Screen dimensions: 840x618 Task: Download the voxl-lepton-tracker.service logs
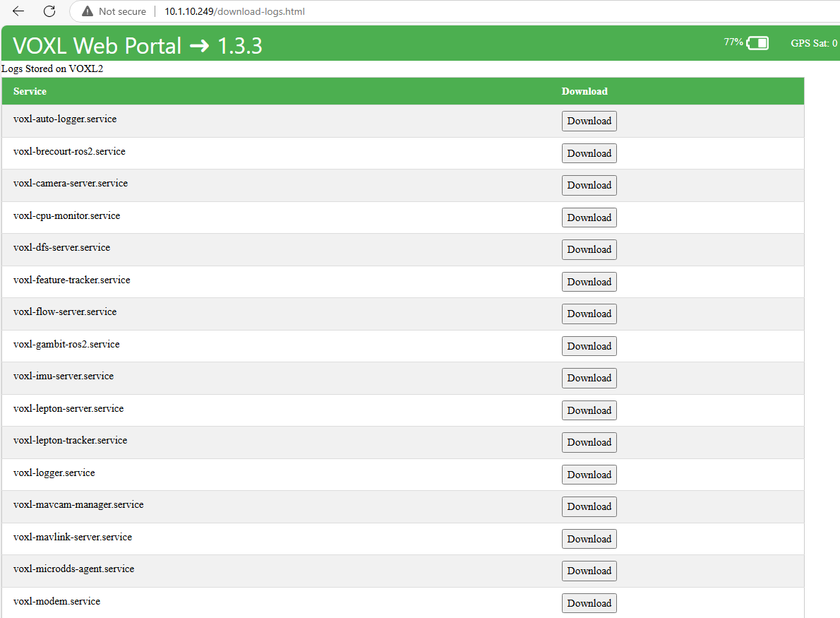click(589, 443)
